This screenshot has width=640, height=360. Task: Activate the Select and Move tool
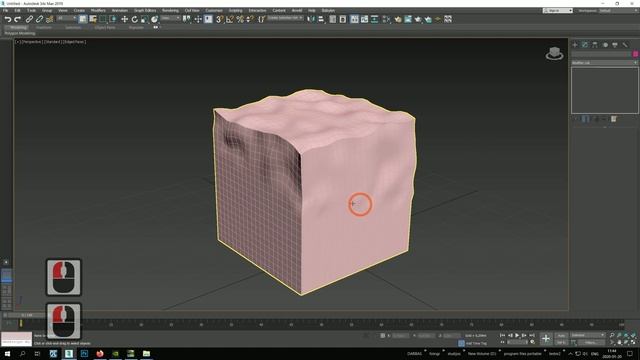pos(124,19)
